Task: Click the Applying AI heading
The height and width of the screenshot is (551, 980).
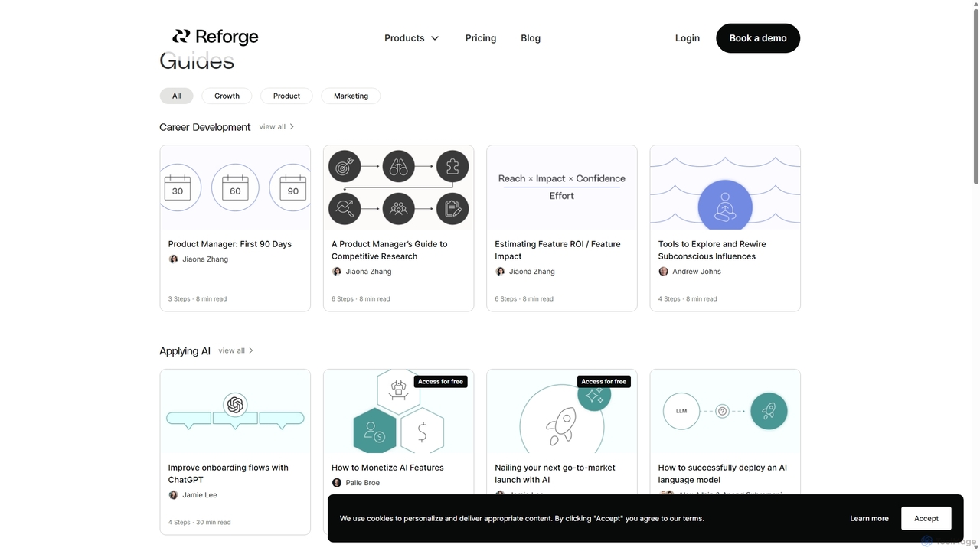Action: pos(185,351)
